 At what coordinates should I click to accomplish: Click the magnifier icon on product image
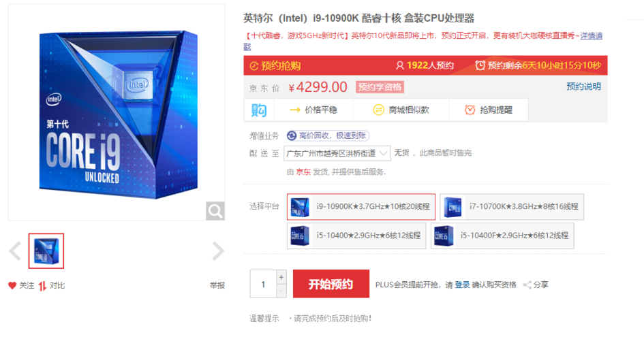pos(215,211)
